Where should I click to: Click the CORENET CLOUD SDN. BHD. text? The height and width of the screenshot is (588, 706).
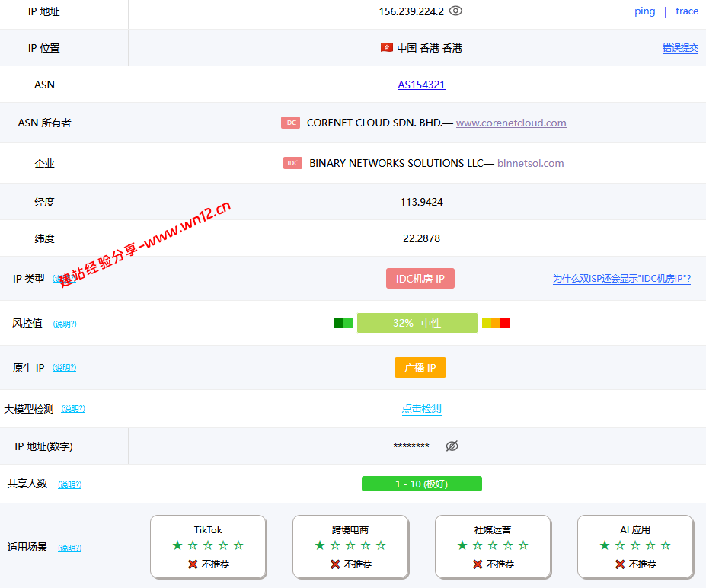click(375, 123)
